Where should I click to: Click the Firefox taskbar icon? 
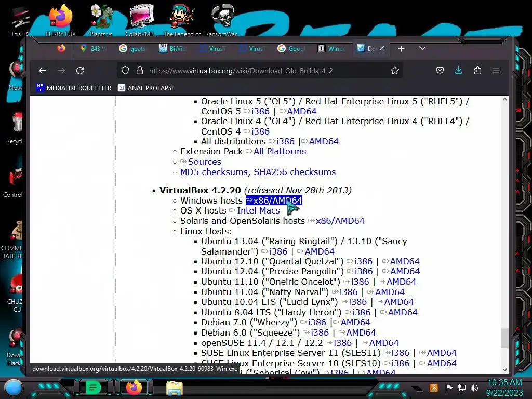pyautogui.click(x=134, y=388)
